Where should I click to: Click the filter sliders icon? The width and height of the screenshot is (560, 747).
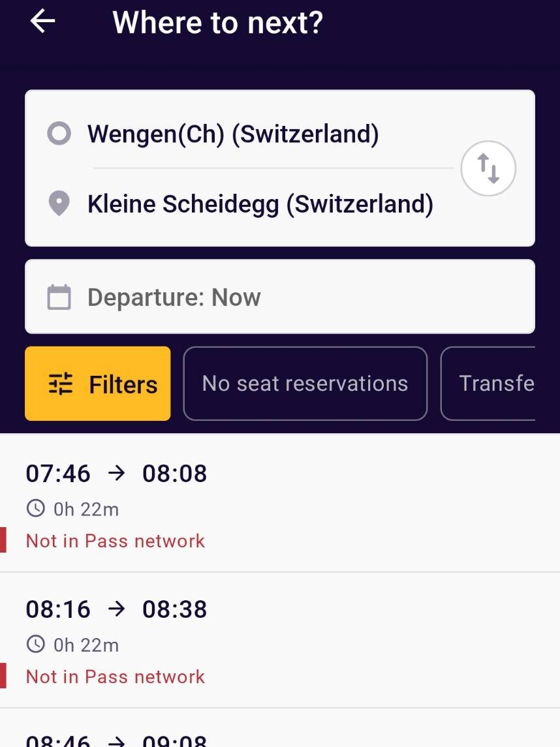click(61, 384)
